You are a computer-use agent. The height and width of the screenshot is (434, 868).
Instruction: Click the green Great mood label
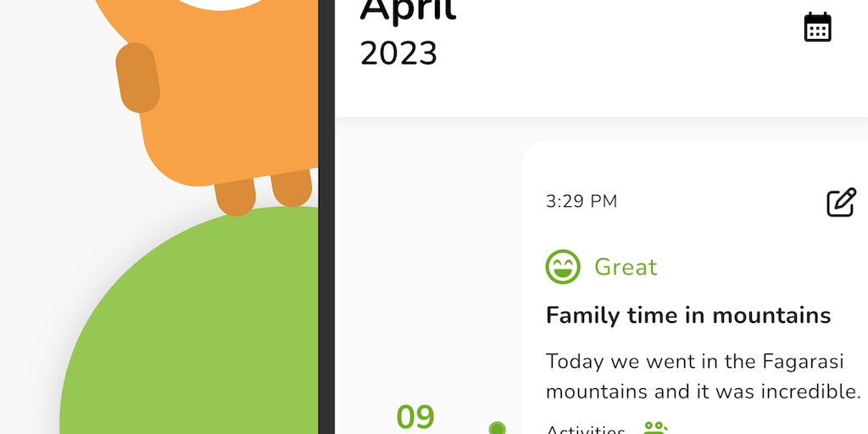626,267
